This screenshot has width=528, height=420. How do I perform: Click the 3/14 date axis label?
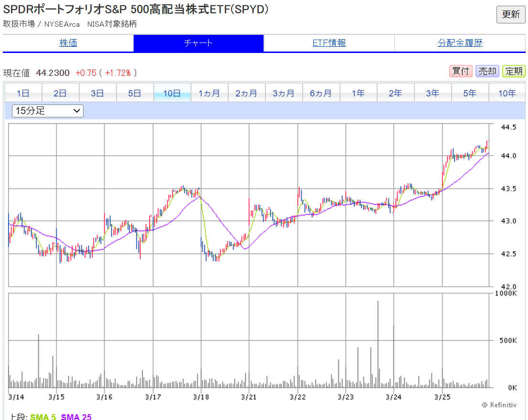coord(16,397)
